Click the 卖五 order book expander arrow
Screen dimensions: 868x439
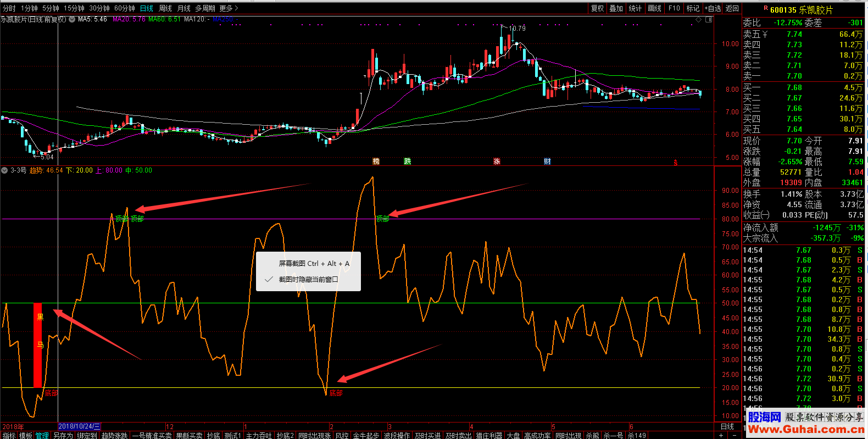coord(765,35)
